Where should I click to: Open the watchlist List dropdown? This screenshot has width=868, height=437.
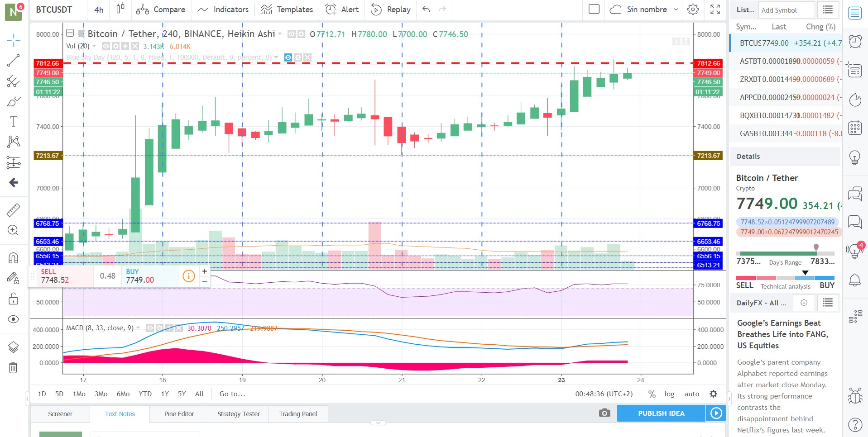tap(745, 9)
